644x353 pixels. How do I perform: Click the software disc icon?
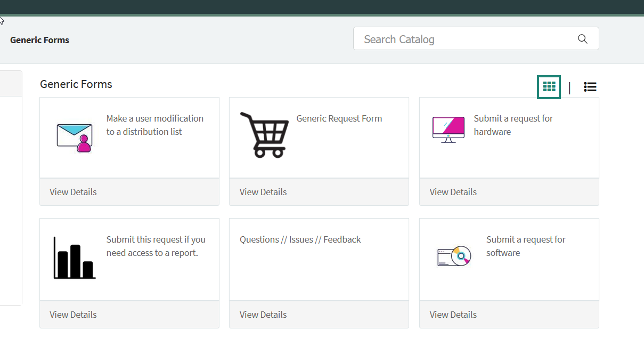453,257
